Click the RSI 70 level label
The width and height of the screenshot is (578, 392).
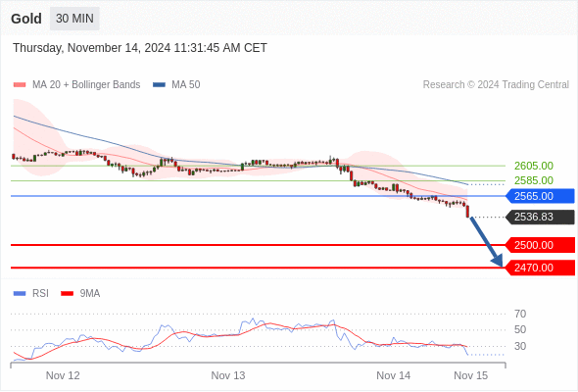point(520,314)
